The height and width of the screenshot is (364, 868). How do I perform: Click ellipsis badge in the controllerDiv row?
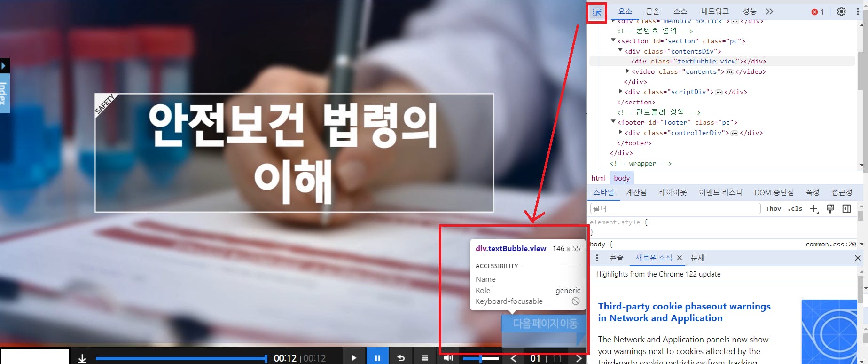735,133
